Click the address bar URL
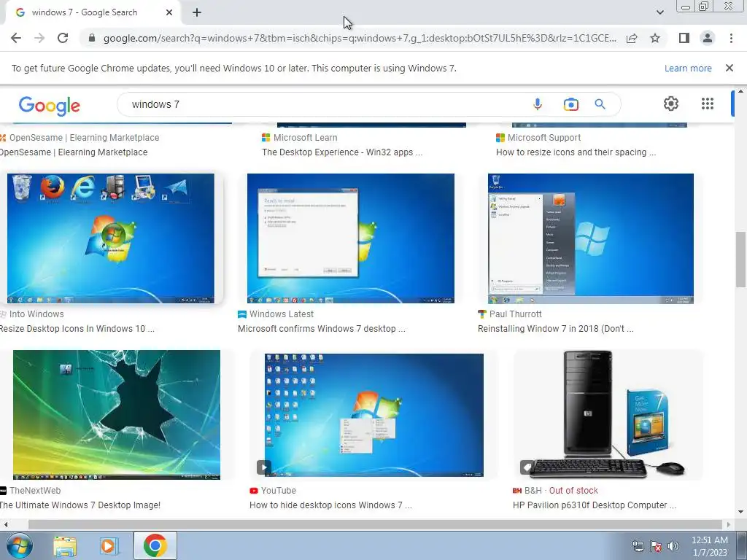747x560 pixels. (x=360, y=38)
